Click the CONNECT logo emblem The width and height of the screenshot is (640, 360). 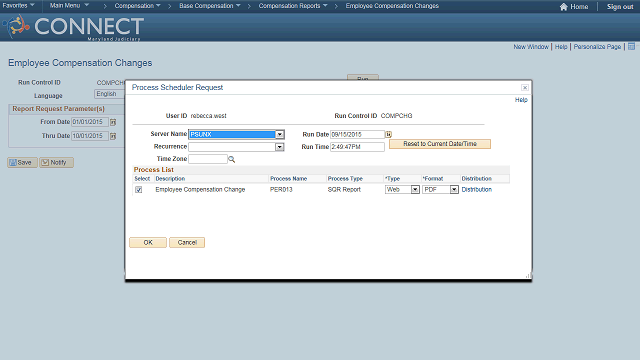(16, 26)
